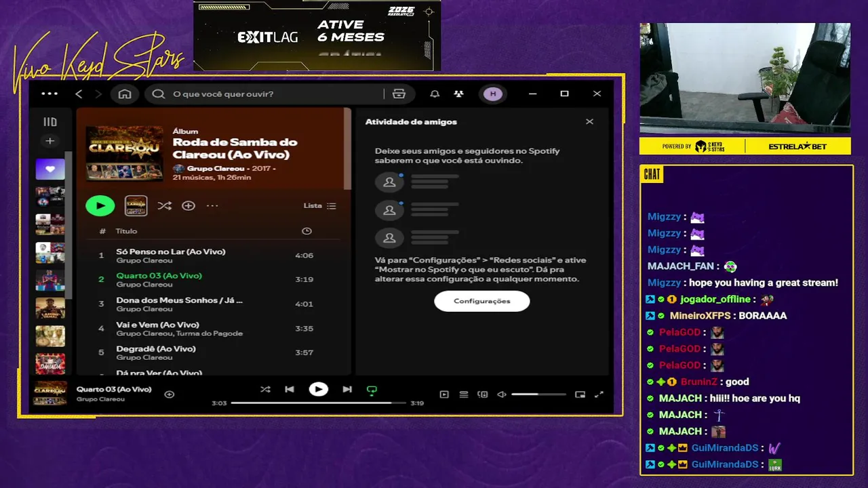The height and width of the screenshot is (488, 868).
Task: Select track 'Degradê (Ao Vivo)'
Action: [212, 352]
